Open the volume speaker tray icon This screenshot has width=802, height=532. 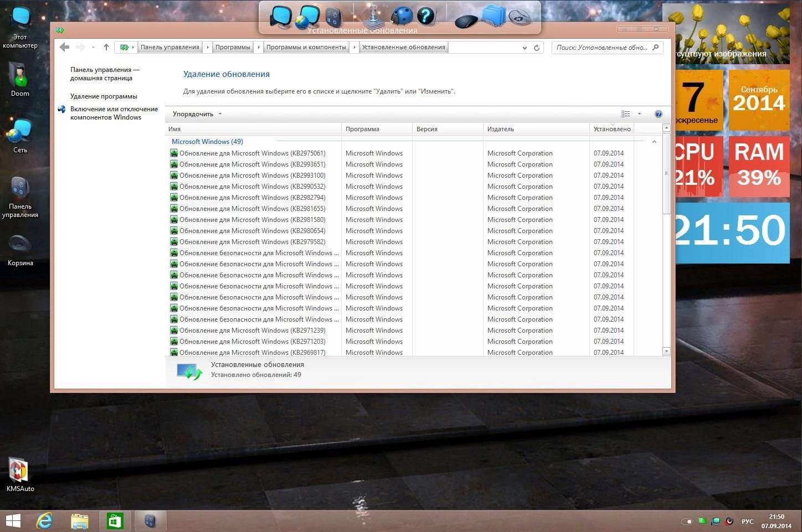730,521
